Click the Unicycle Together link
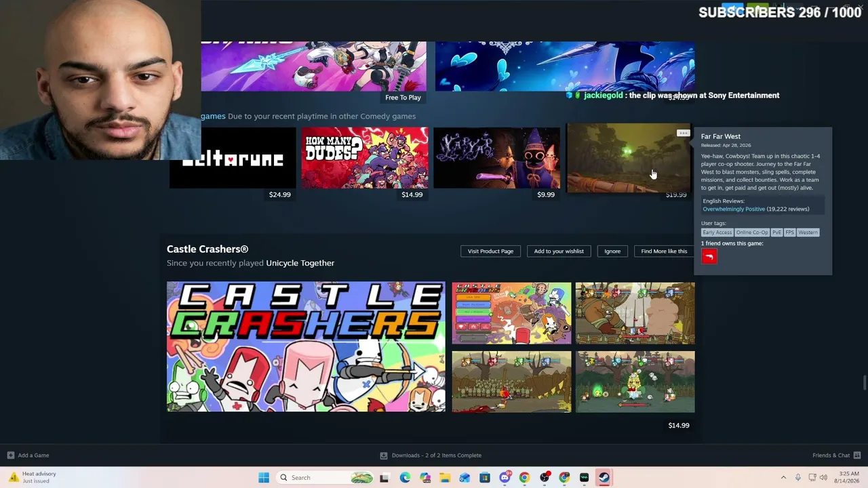The width and height of the screenshot is (868, 488). pos(300,263)
